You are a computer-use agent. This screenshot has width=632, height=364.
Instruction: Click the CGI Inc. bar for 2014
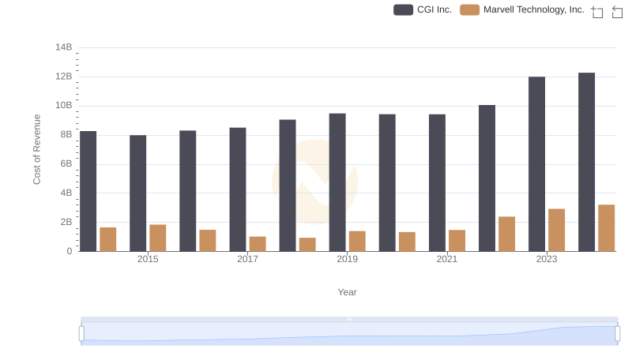click(88, 191)
